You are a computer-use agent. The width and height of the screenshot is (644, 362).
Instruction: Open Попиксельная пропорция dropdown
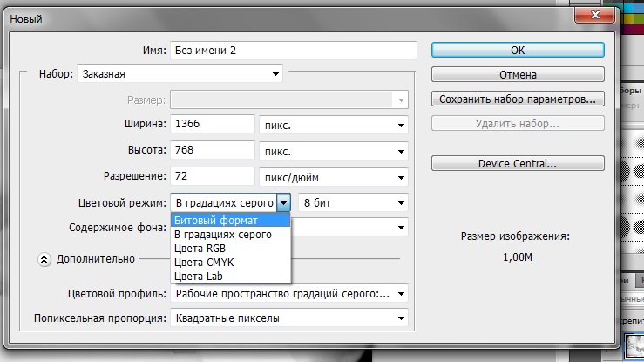click(x=289, y=318)
